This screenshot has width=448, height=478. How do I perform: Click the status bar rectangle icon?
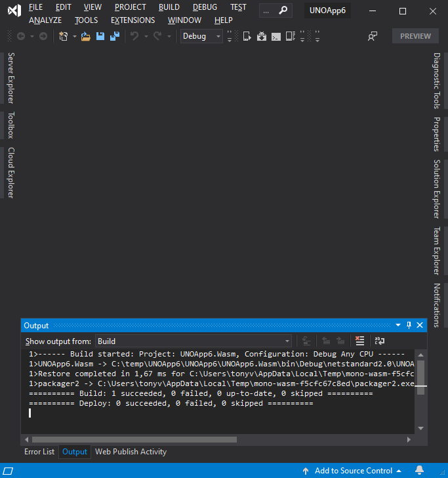pos(8,471)
